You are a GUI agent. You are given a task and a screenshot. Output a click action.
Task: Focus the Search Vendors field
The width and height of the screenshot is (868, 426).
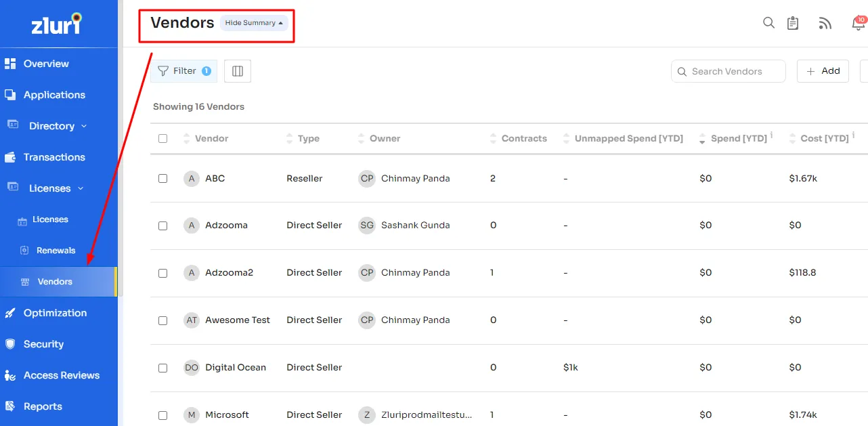pos(729,71)
